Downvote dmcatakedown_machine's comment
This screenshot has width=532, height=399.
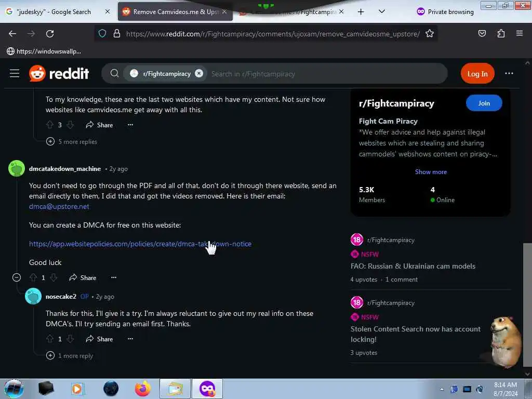54,277
